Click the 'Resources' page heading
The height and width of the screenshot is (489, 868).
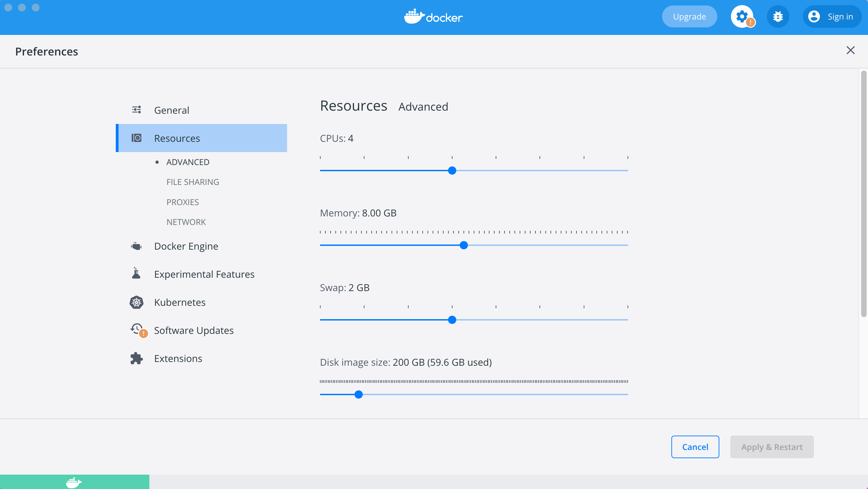click(x=354, y=106)
